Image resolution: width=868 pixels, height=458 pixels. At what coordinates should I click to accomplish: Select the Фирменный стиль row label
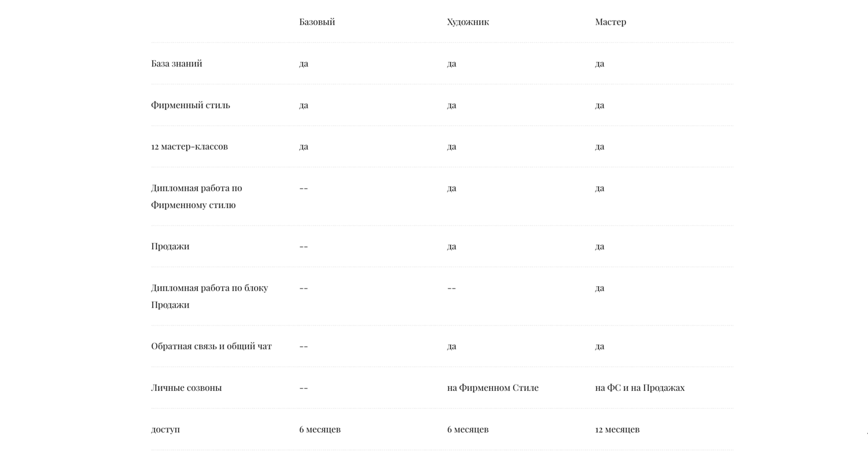point(190,105)
